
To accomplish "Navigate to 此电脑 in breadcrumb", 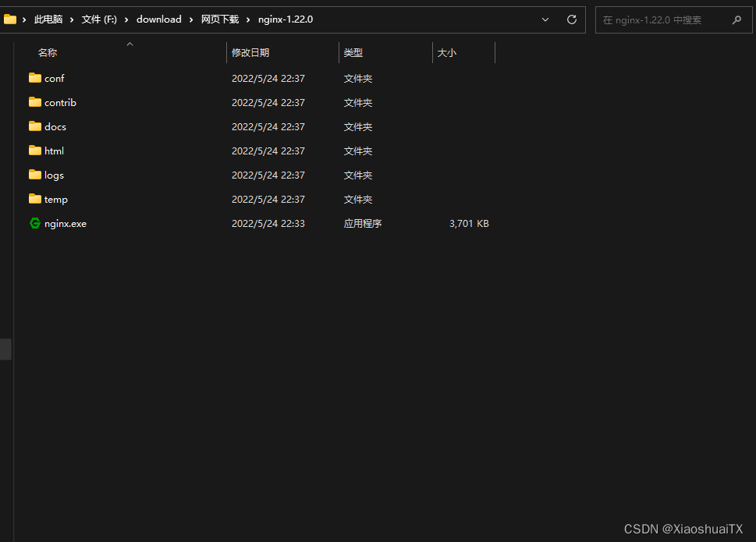I will (48, 19).
